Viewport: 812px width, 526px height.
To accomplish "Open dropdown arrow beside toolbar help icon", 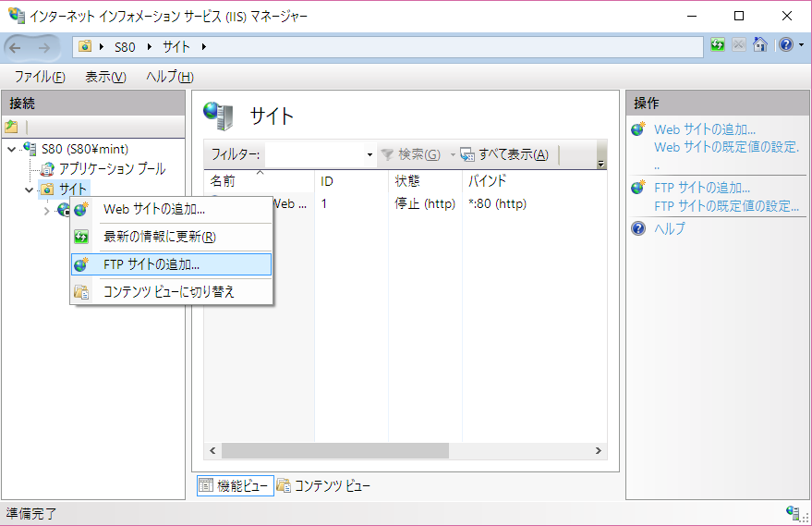I will [x=802, y=45].
